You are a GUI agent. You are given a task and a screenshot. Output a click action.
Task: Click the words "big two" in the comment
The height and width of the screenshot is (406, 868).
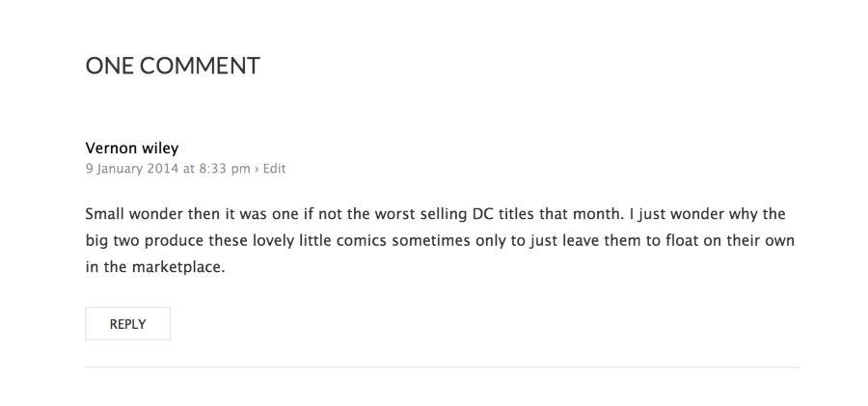click(x=109, y=240)
